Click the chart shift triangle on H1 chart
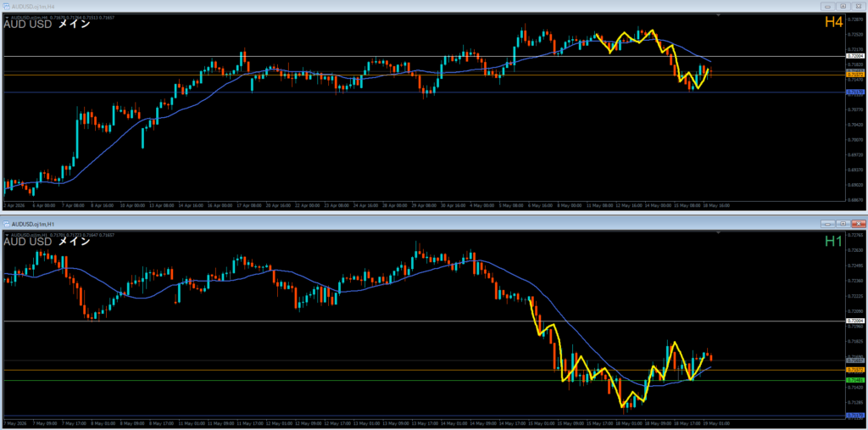The width and height of the screenshot is (868, 430). pos(719,234)
